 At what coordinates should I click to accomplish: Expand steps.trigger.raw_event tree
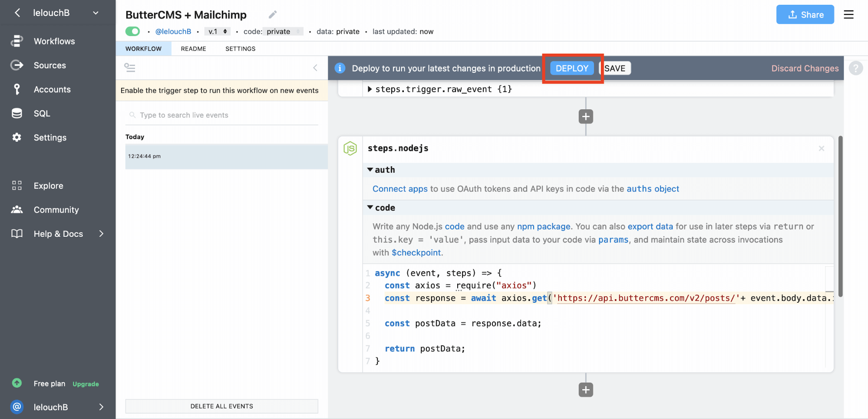[x=370, y=89]
